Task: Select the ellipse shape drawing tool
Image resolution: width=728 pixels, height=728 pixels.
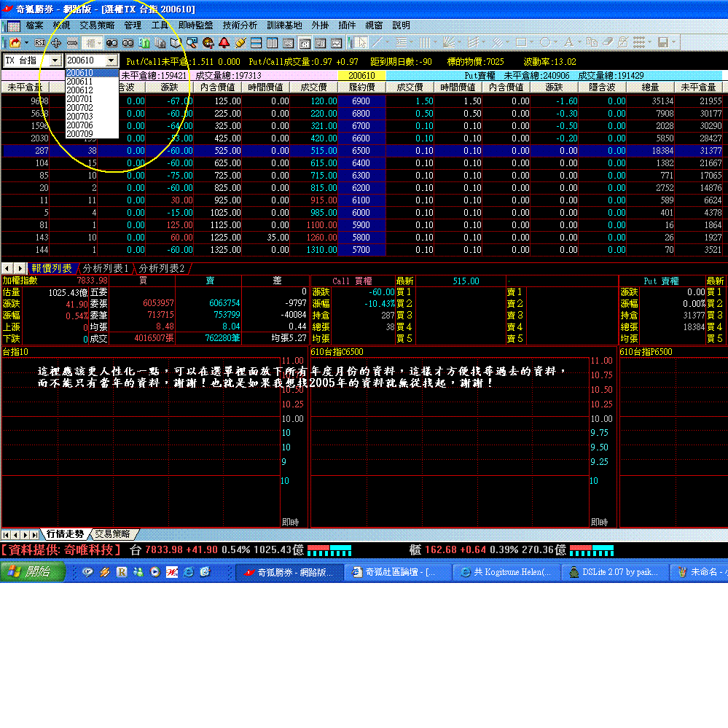Action: coord(545,43)
